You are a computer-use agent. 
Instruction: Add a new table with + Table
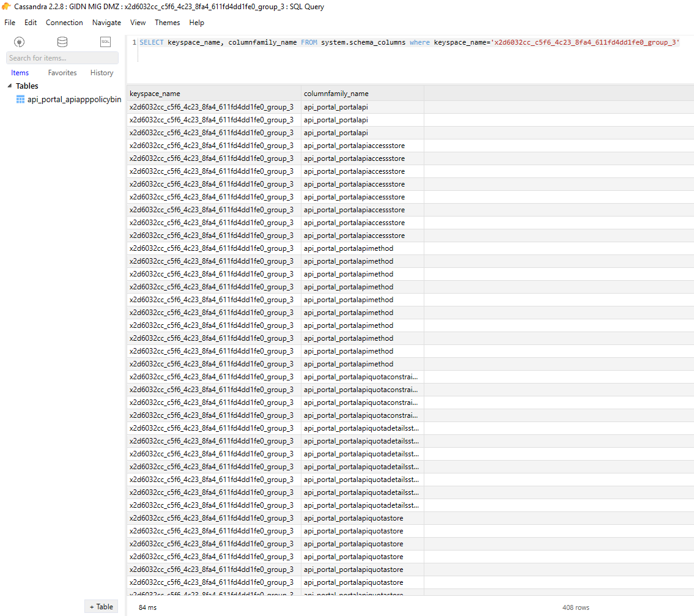pyautogui.click(x=102, y=607)
